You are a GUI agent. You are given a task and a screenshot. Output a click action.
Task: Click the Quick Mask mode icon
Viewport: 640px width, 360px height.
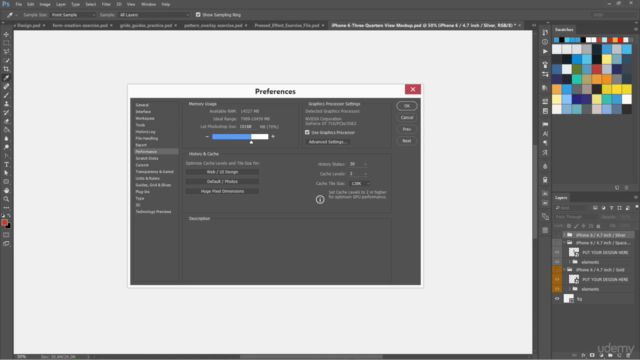tap(6, 235)
